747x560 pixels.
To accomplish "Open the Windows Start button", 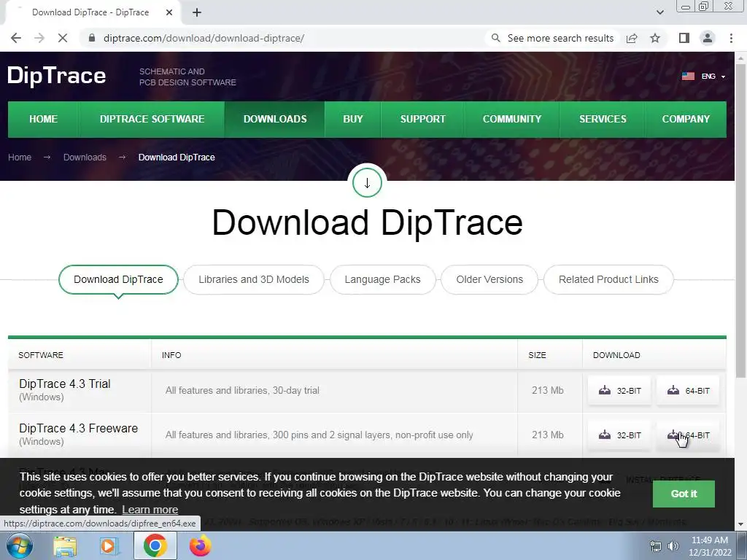I will click(19, 545).
